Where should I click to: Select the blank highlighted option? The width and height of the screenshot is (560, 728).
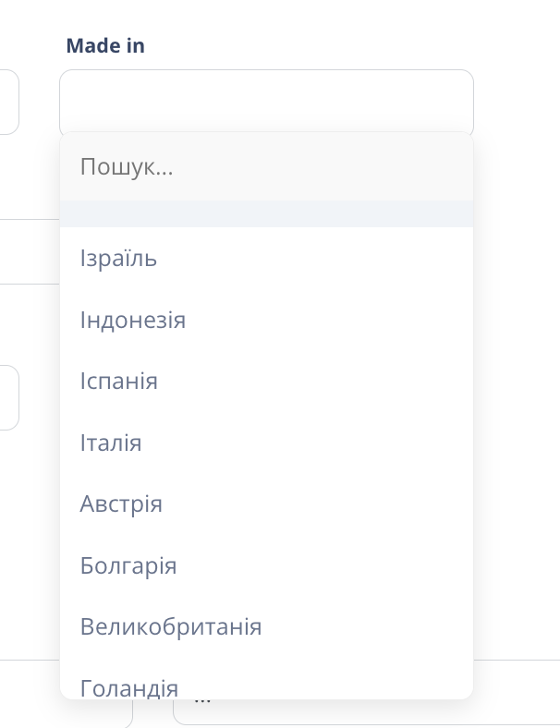(266, 214)
